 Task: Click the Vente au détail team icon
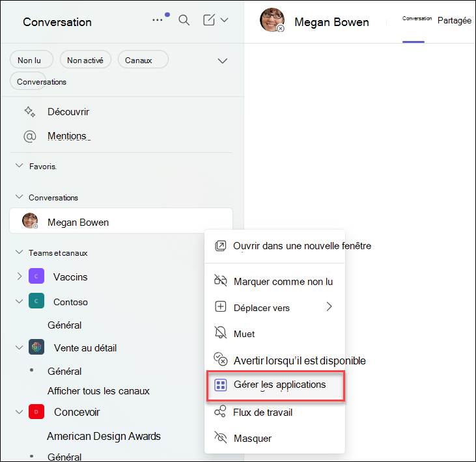point(36,347)
